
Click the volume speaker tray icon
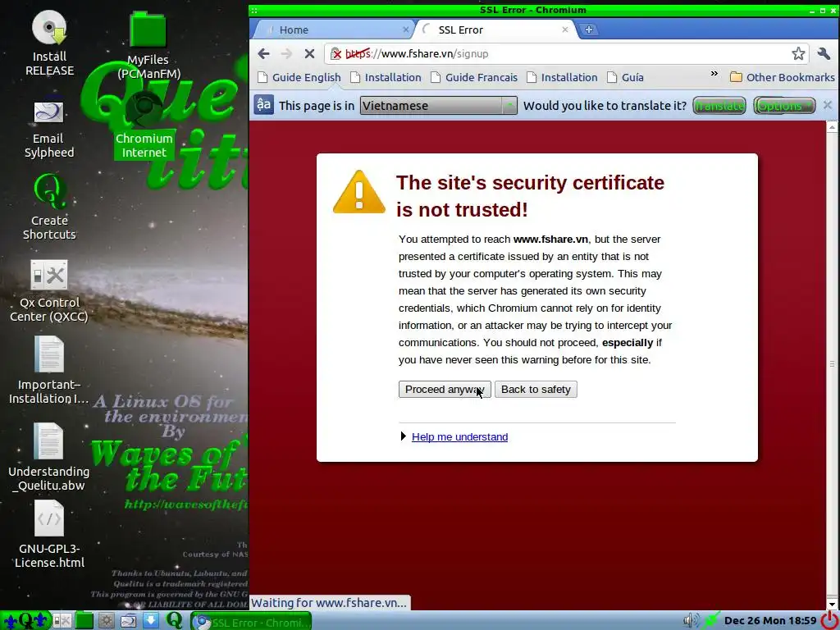691,620
